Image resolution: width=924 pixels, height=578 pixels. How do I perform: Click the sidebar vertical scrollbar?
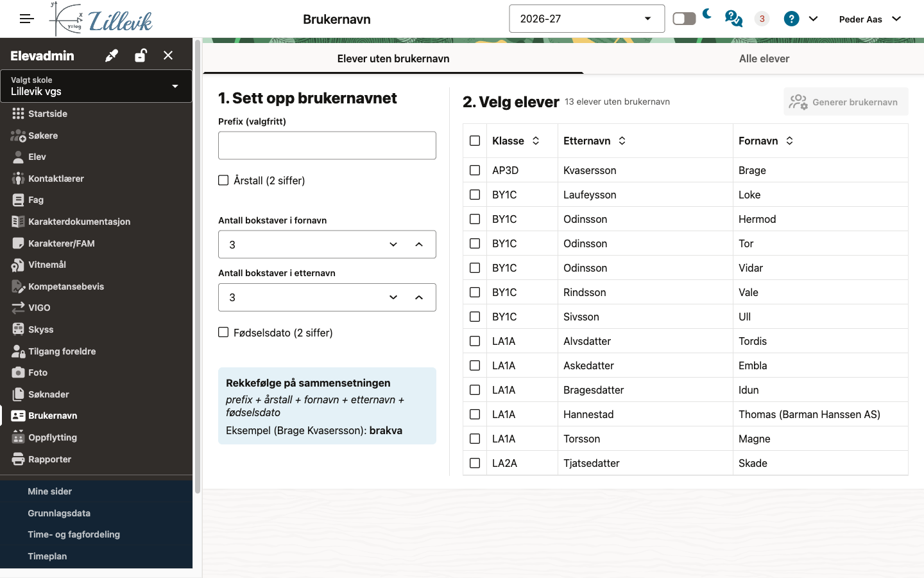198,267
